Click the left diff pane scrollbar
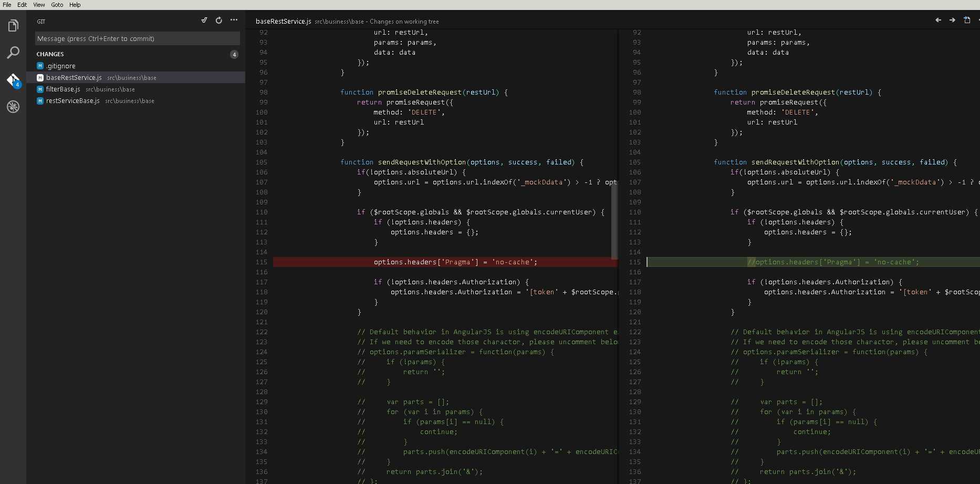Image resolution: width=980 pixels, height=484 pixels. [614, 220]
